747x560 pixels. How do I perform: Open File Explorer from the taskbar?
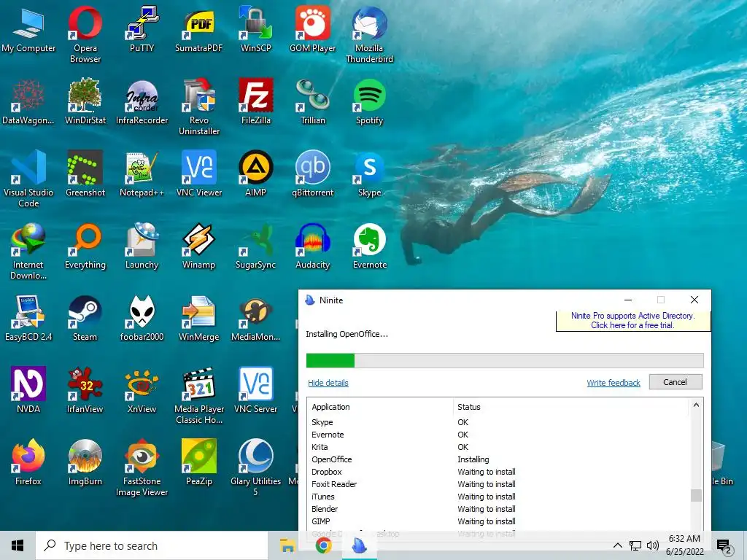click(x=287, y=545)
